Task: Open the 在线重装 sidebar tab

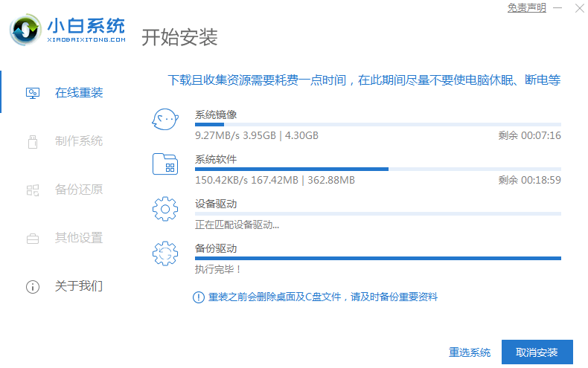Action: [79, 93]
